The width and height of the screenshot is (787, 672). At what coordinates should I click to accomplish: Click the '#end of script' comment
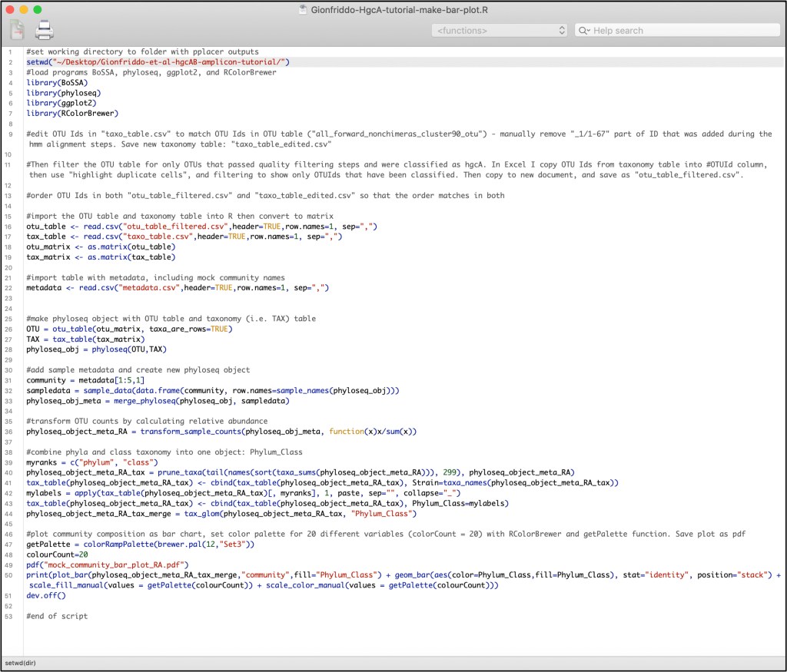pyautogui.click(x=56, y=616)
